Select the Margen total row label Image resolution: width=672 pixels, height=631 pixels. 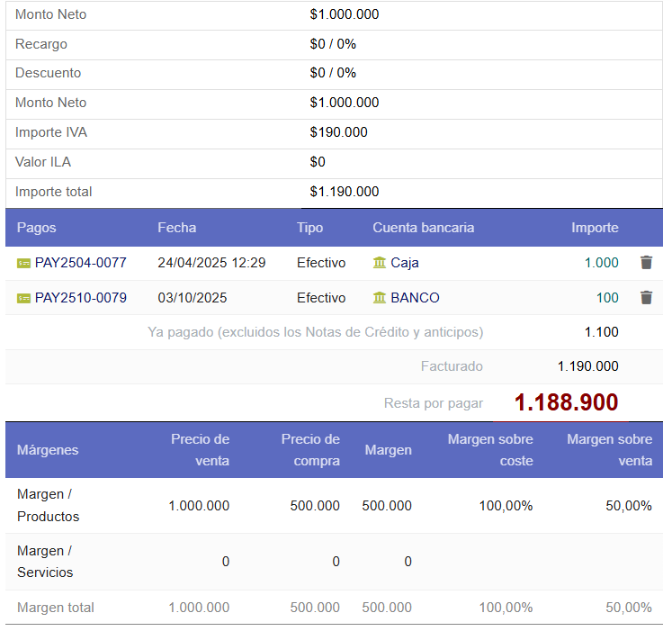[x=55, y=608]
